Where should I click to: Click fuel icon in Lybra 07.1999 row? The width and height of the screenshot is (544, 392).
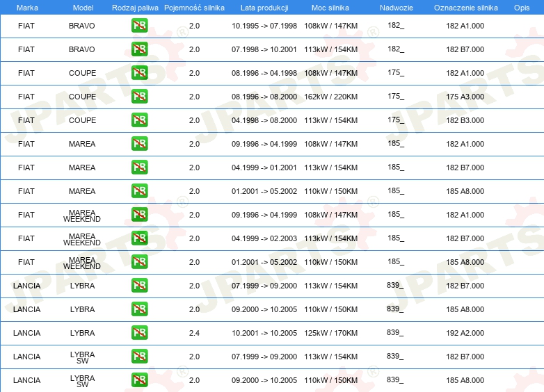tap(139, 286)
